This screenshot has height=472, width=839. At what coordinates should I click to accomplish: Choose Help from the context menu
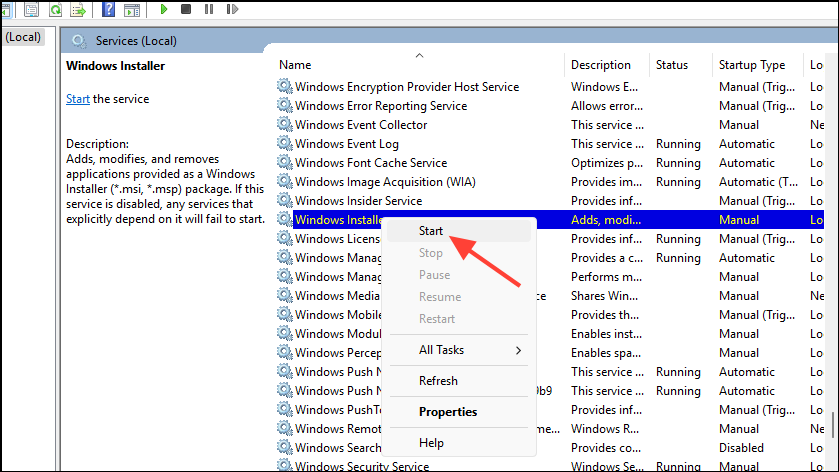pyautogui.click(x=431, y=443)
